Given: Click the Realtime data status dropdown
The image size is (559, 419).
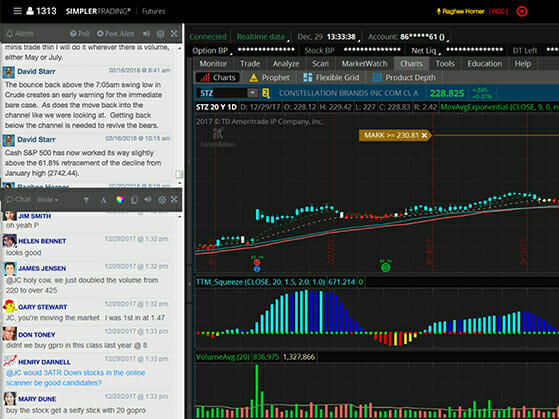Looking at the screenshot, I should 262,37.
